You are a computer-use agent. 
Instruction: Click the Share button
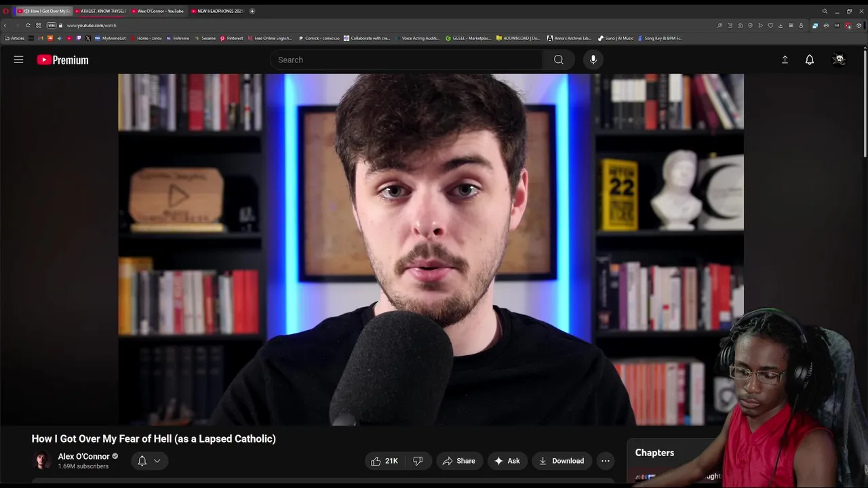pyautogui.click(x=458, y=461)
